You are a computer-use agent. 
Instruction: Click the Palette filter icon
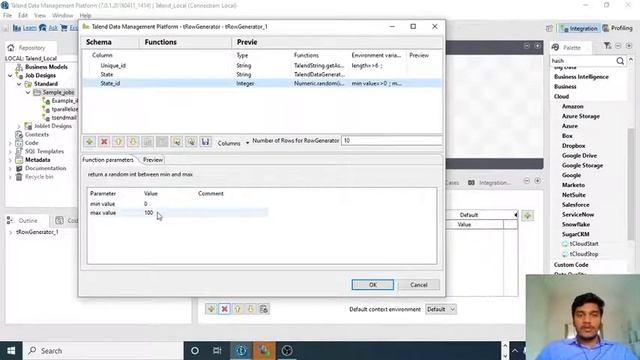pos(607,46)
